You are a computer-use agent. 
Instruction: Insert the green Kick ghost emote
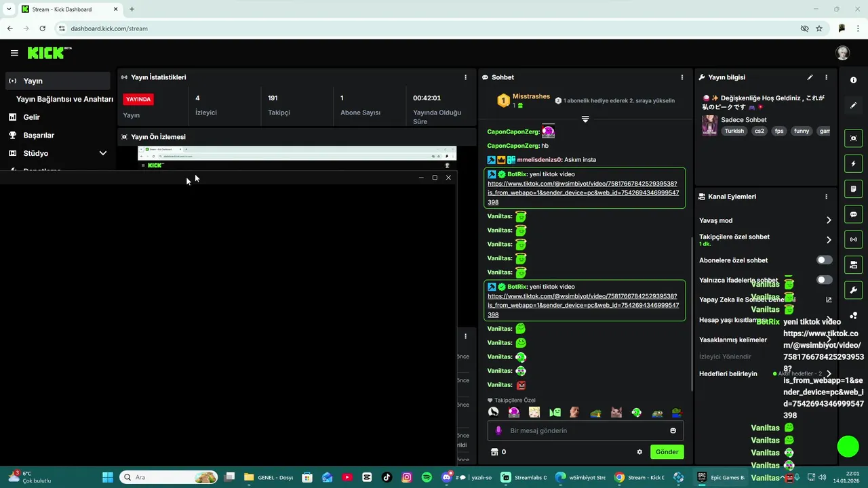(x=555, y=412)
